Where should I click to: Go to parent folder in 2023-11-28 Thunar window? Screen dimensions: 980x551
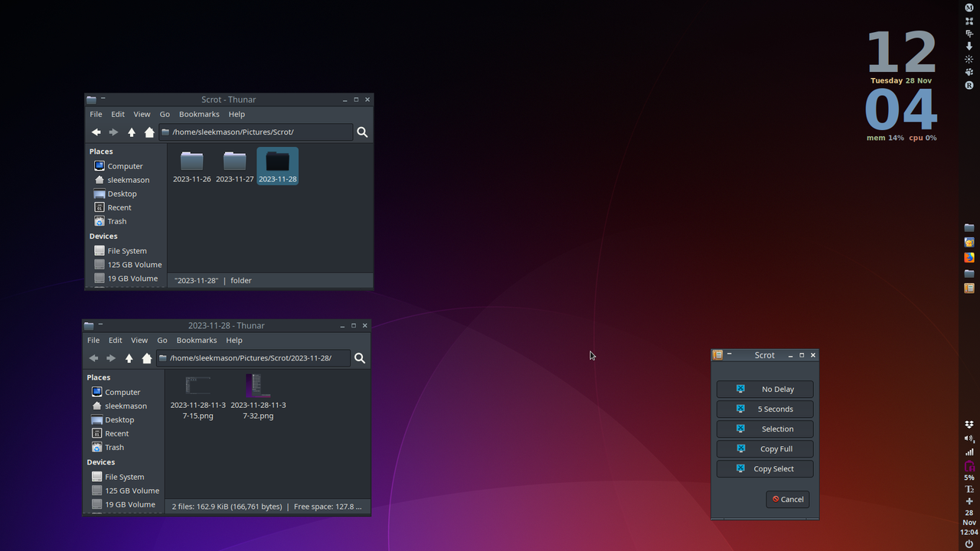(129, 358)
